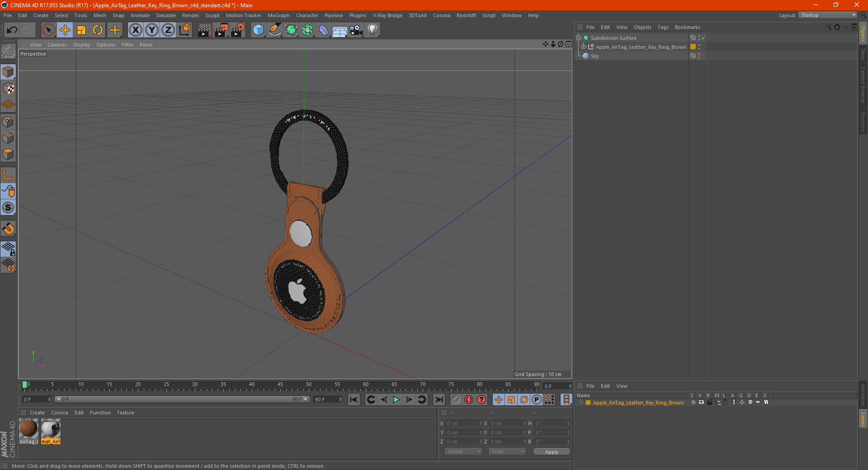Open the Layout Startup dropdown
This screenshot has width=868, height=470.
828,15
